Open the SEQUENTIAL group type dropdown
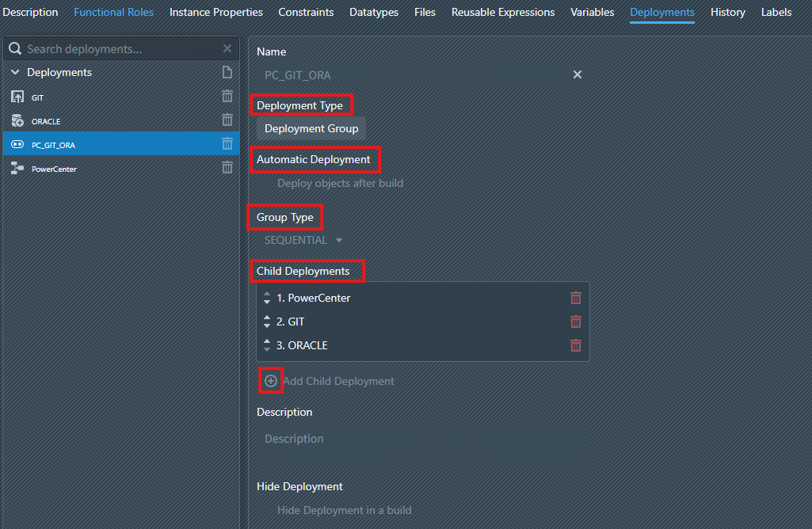Image resolution: width=812 pixels, height=529 pixels. [303, 240]
